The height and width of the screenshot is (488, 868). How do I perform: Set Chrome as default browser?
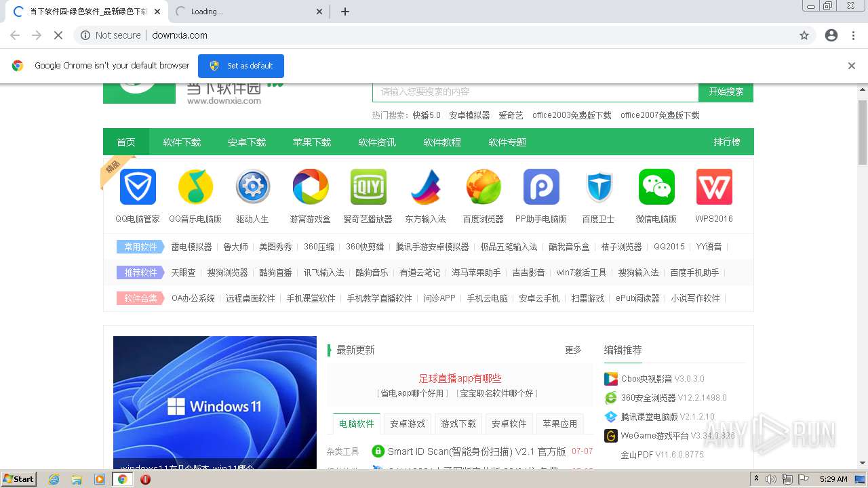pyautogui.click(x=241, y=66)
